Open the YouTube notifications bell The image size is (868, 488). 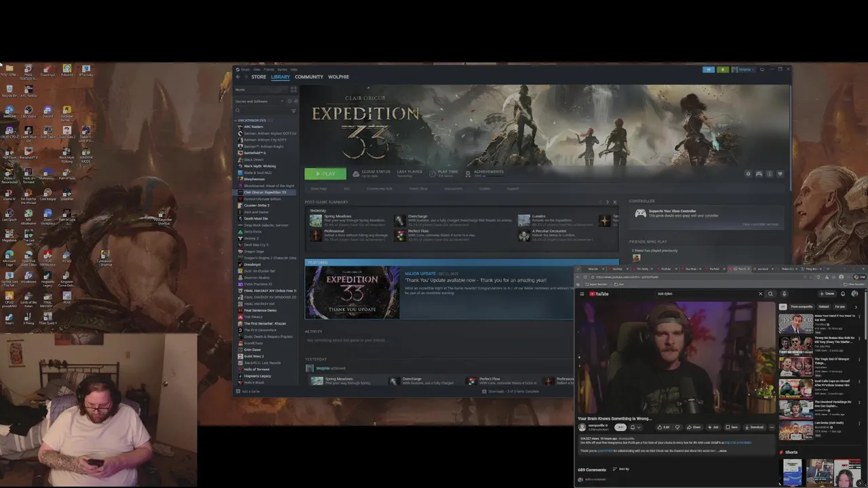pos(843,294)
